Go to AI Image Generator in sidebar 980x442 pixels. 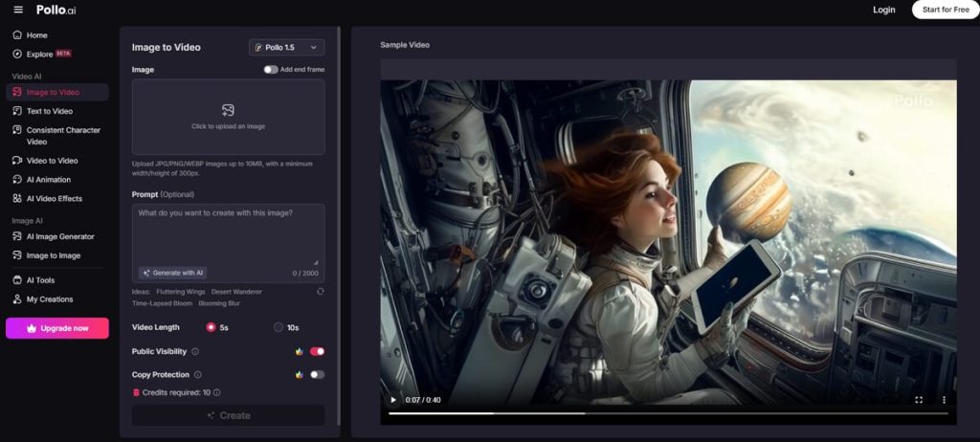tap(59, 236)
